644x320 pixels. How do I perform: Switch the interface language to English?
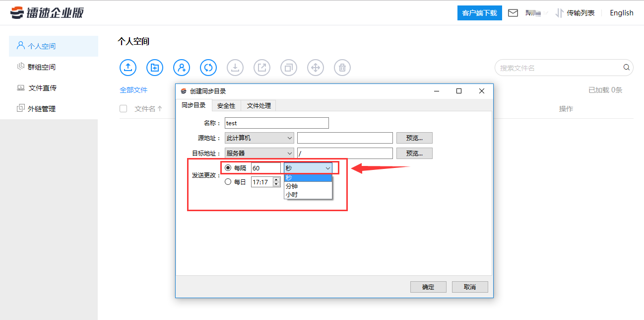621,13
